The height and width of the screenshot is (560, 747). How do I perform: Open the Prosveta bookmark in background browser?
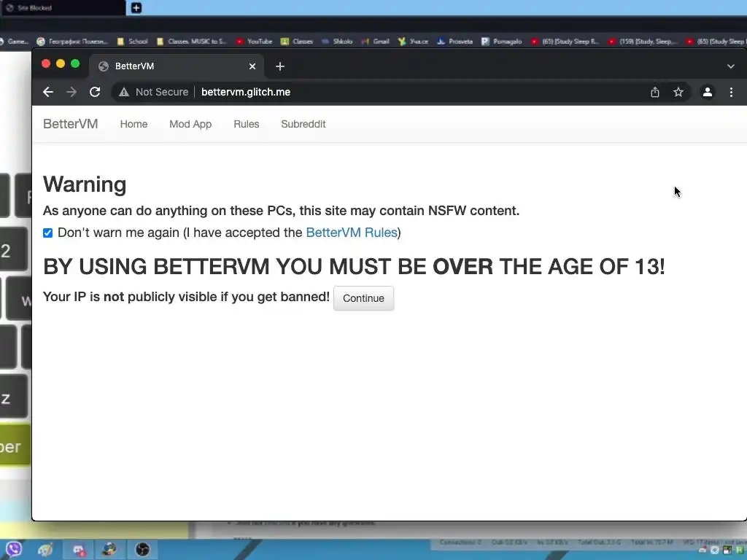coord(455,42)
